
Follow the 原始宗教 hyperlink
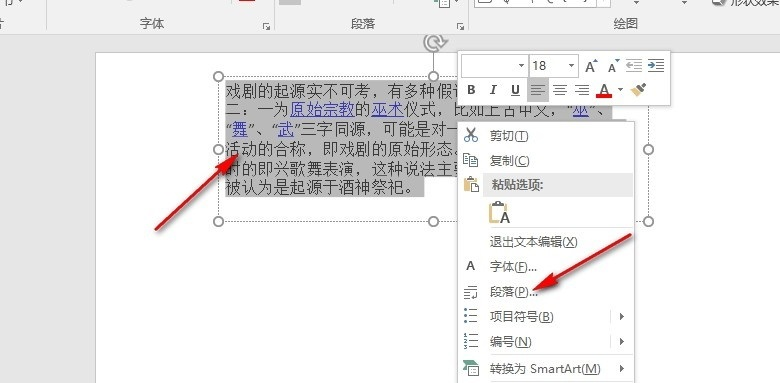[322, 108]
